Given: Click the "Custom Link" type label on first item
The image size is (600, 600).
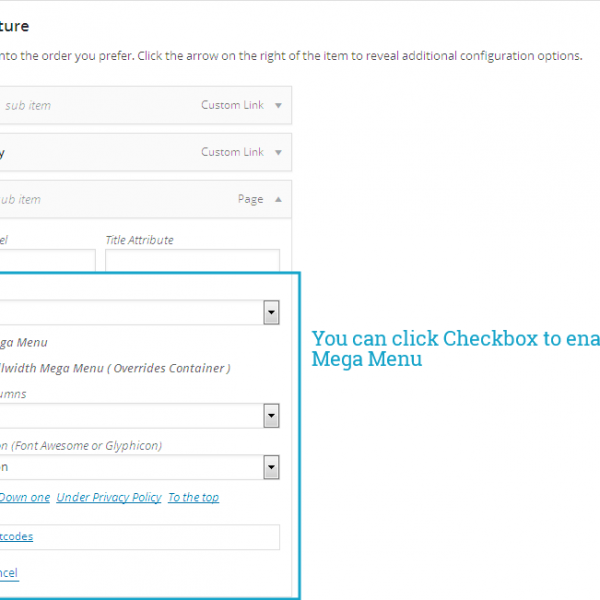Looking at the screenshot, I should tap(233, 105).
